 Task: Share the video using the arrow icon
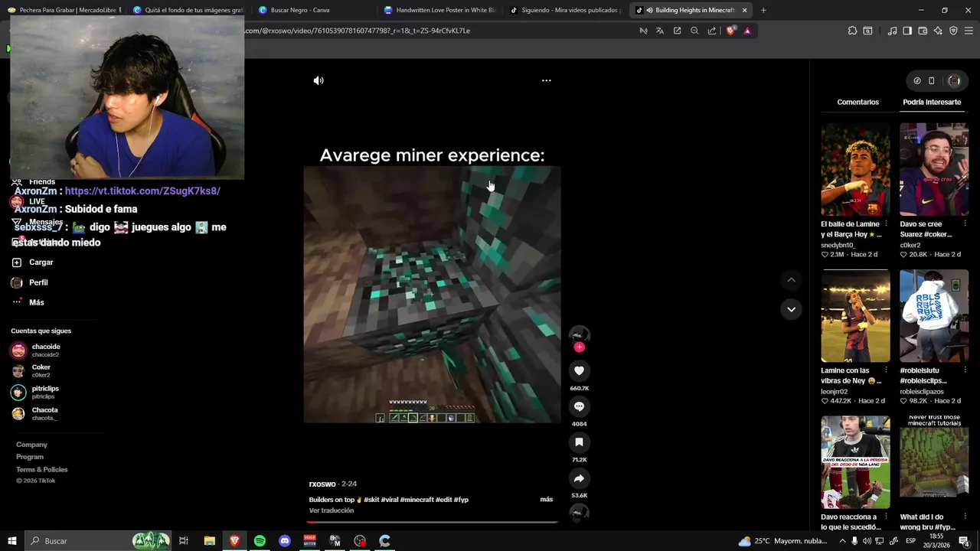(x=580, y=478)
